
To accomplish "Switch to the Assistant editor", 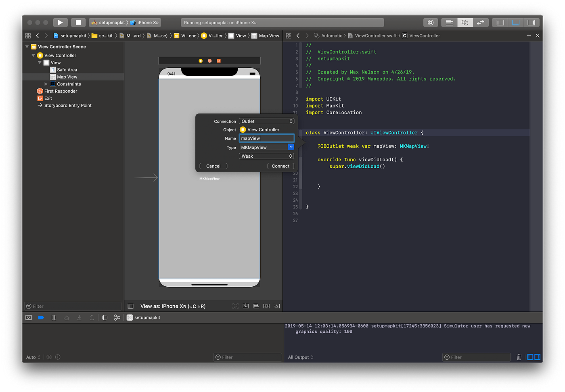I will (x=465, y=22).
